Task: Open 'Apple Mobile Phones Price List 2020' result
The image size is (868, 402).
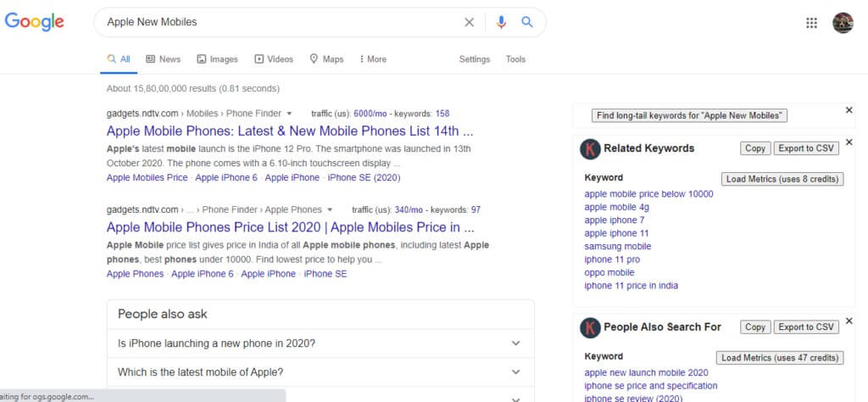Action: click(x=291, y=227)
